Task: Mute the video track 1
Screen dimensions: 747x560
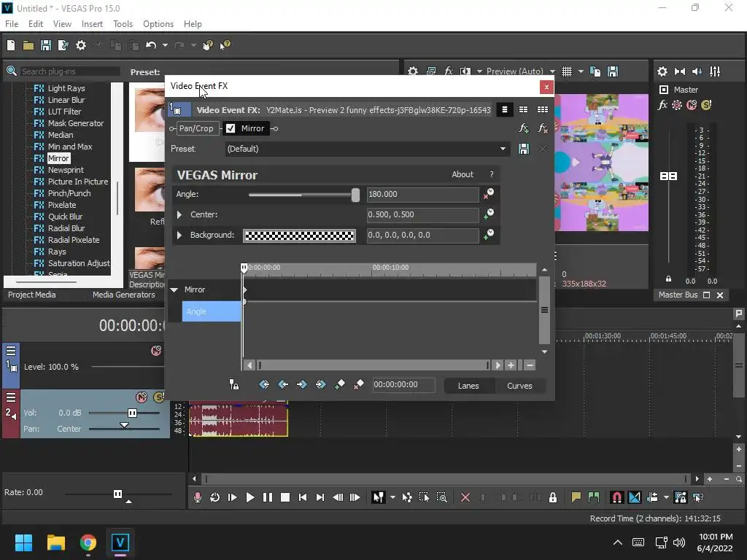Action: pos(156,351)
